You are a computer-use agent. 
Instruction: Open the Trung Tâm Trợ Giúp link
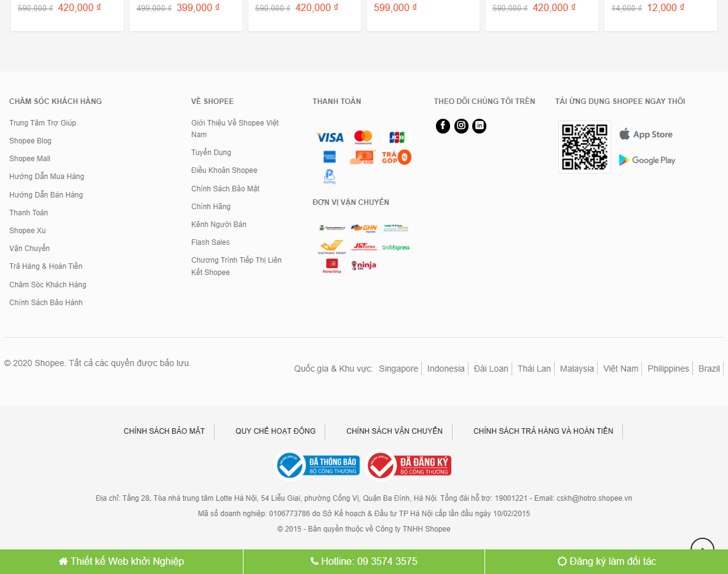[x=42, y=122]
